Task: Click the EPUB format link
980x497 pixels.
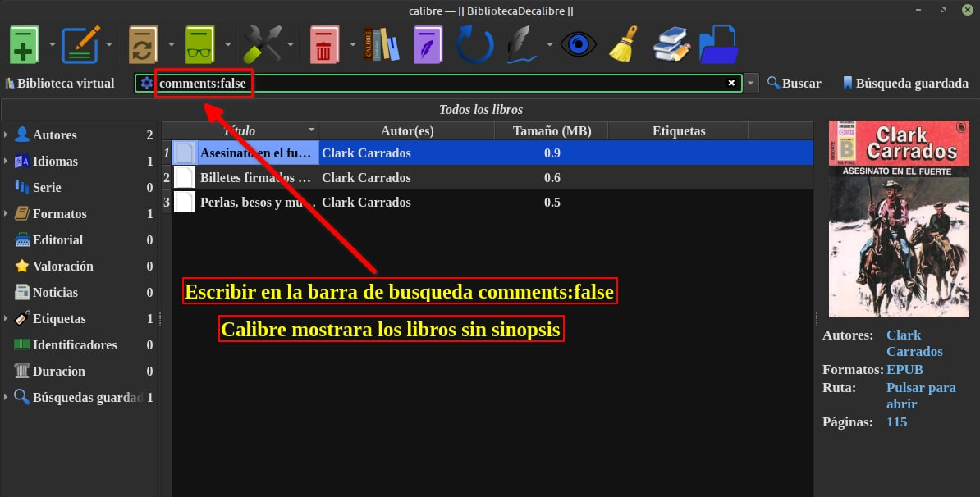Action: coord(904,369)
